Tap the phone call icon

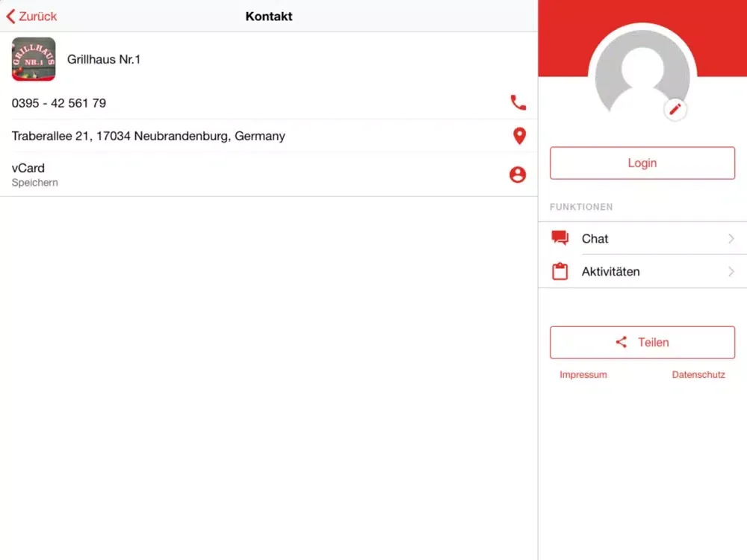(518, 102)
